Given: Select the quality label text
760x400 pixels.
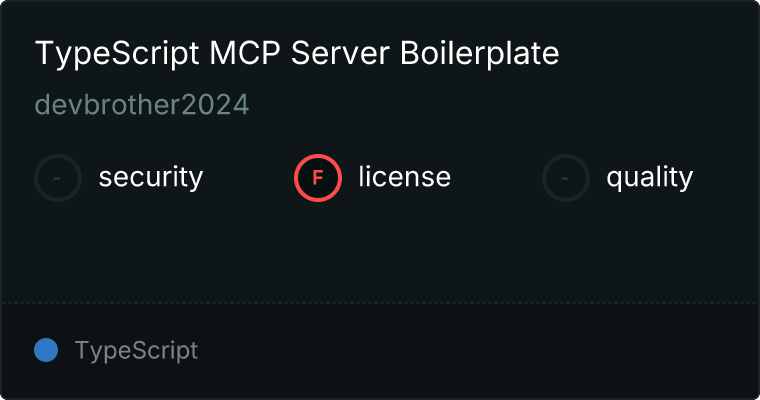Looking at the screenshot, I should [x=649, y=177].
